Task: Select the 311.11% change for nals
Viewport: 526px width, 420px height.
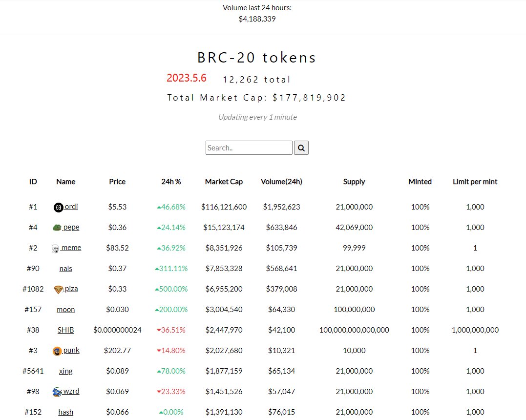Action: [x=171, y=269]
